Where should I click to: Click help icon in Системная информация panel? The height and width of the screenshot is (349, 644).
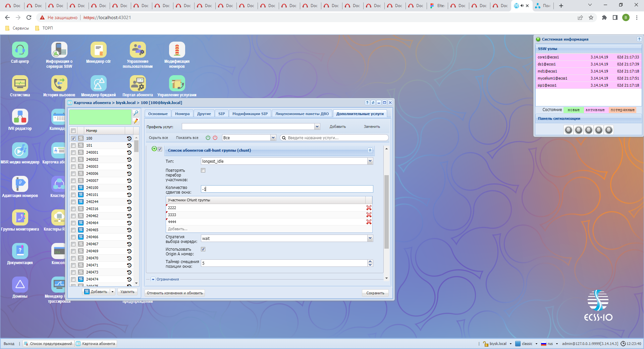tap(639, 39)
